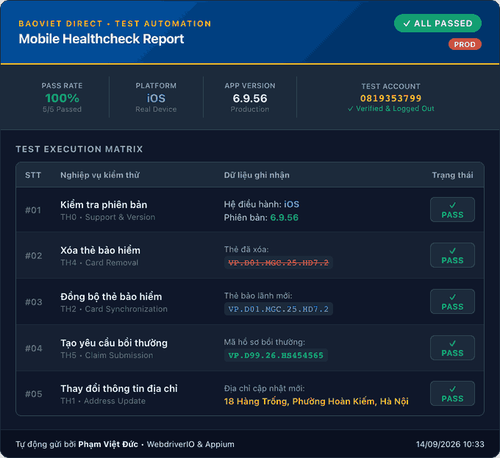Click the WebdriverIO & Appium footer text

(x=190, y=444)
